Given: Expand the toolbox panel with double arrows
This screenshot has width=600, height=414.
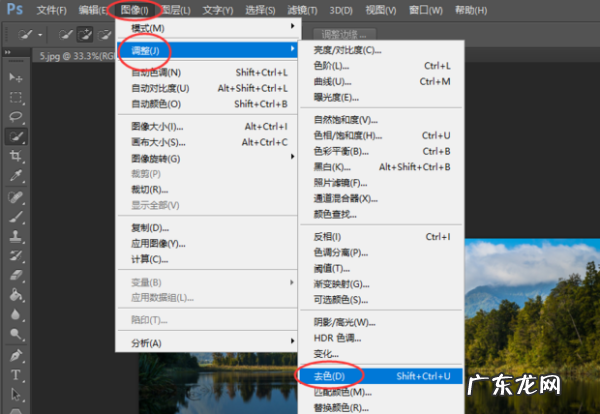Looking at the screenshot, I should point(7,52).
